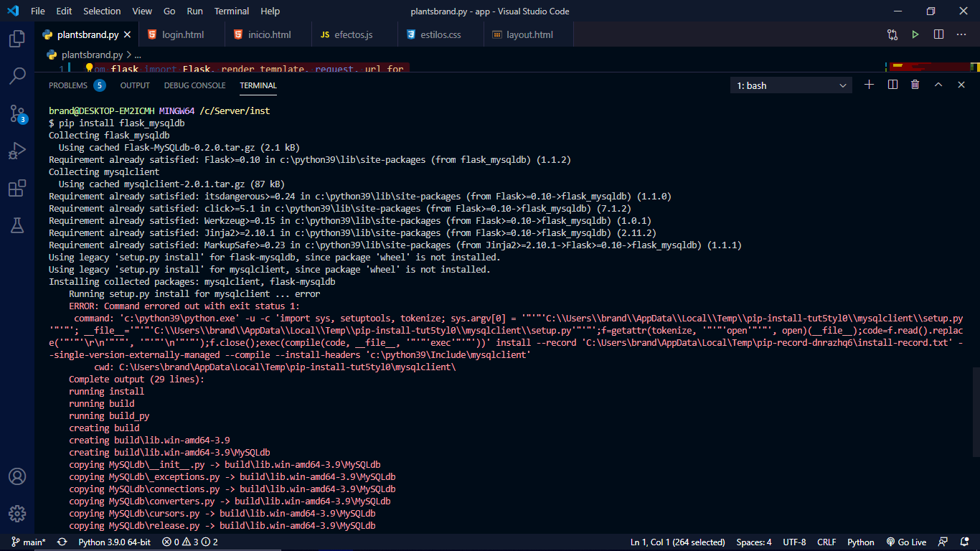980x551 pixels.
Task: Open the Manage gear icon
Action: tap(17, 514)
